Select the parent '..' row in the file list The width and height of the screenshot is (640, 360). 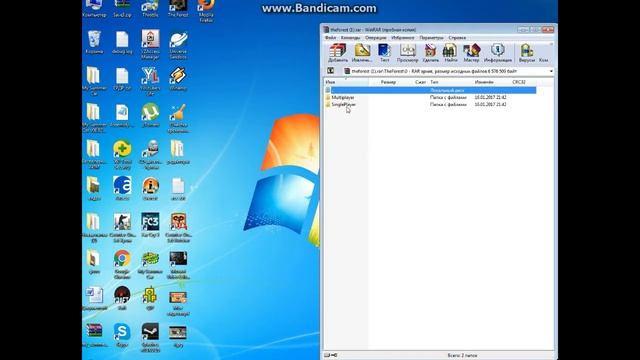[x=430, y=90]
